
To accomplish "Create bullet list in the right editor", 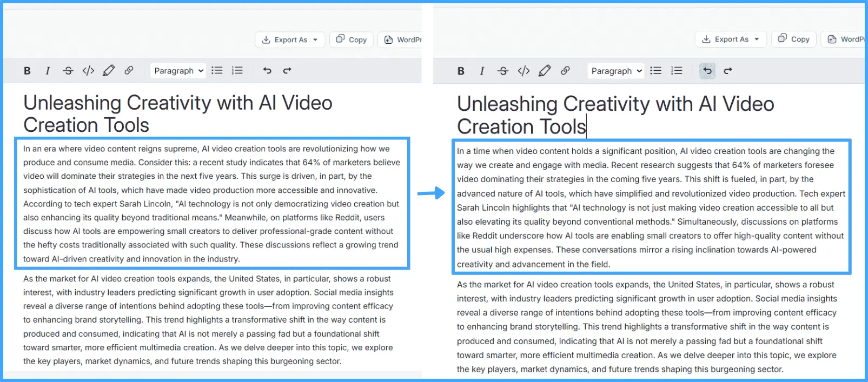I will (x=655, y=71).
